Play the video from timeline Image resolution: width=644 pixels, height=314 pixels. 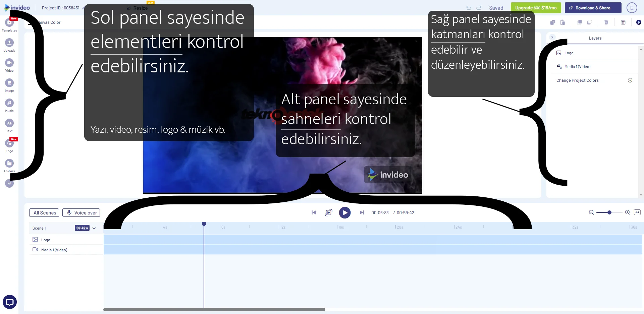tap(345, 212)
